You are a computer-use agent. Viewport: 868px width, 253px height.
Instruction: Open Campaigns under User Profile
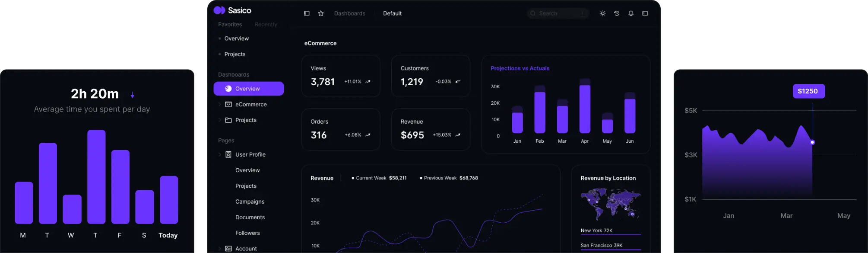point(250,202)
